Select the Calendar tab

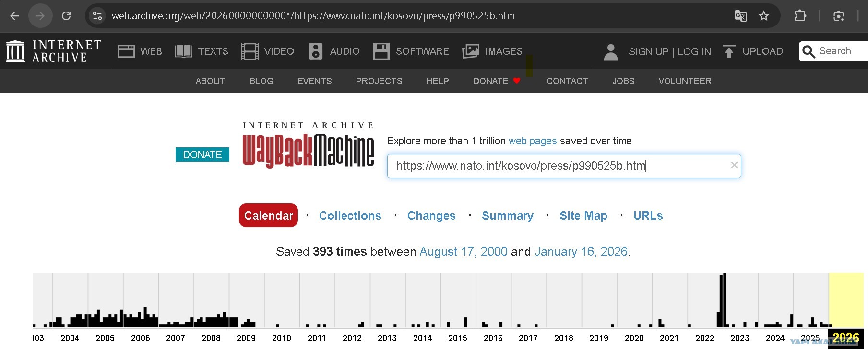coord(268,215)
